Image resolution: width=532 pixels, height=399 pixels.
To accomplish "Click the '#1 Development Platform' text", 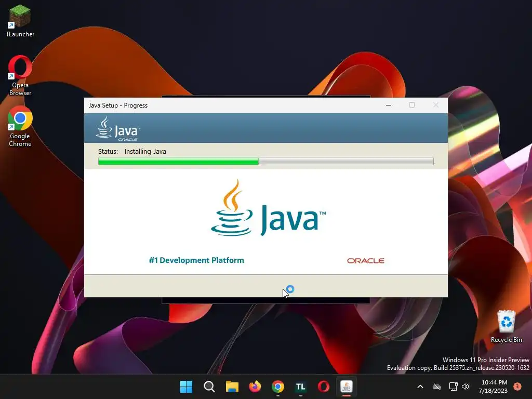I will pos(196,260).
